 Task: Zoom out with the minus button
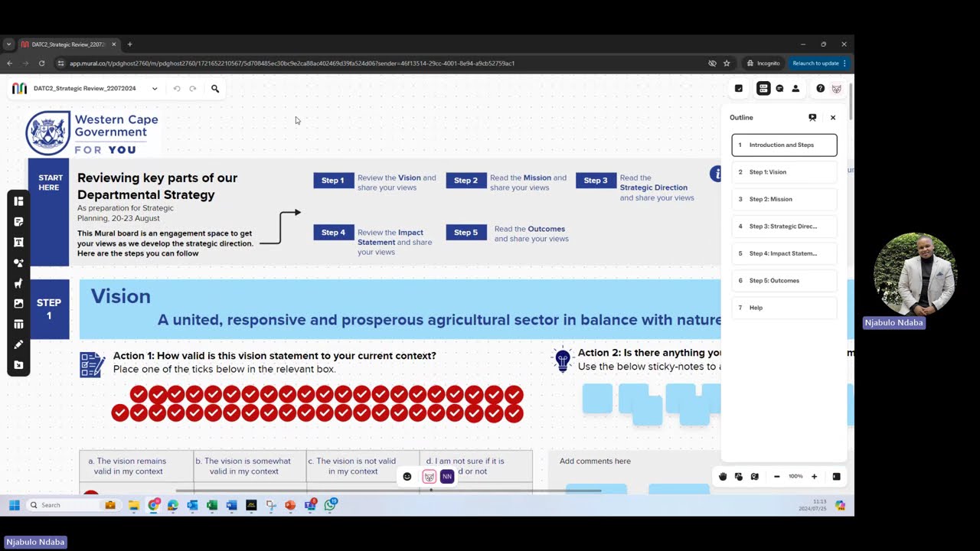[x=776, y=477]
